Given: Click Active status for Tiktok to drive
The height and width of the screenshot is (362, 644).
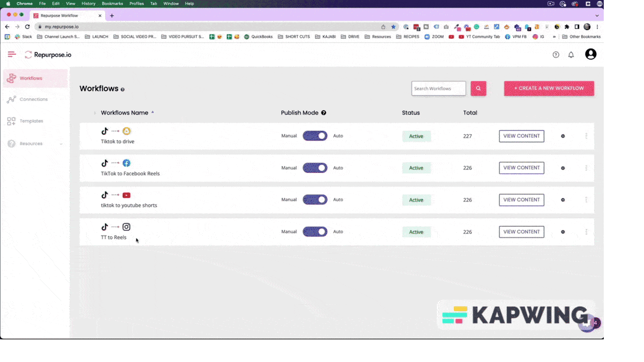Looking at the screenshot, I should coord(416,136).
